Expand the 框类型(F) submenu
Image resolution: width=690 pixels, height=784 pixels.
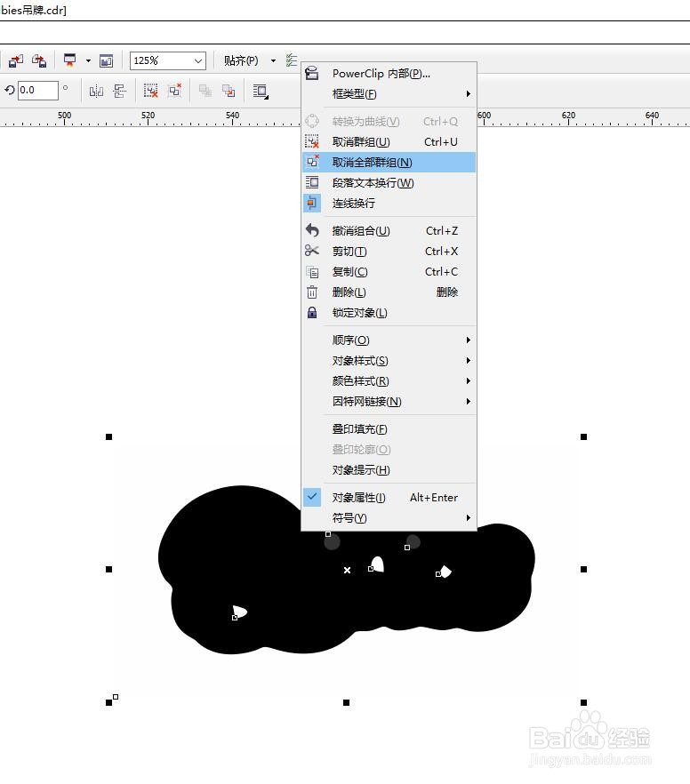click(x=389, y=94)
